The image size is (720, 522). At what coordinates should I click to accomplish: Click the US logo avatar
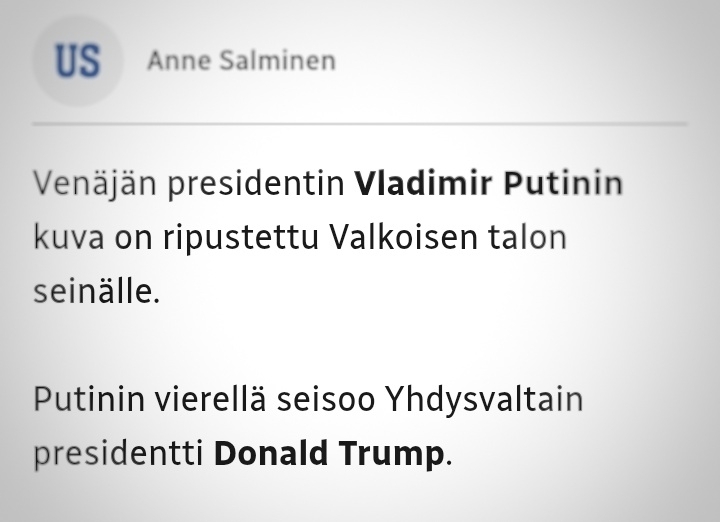pos(77,61)
